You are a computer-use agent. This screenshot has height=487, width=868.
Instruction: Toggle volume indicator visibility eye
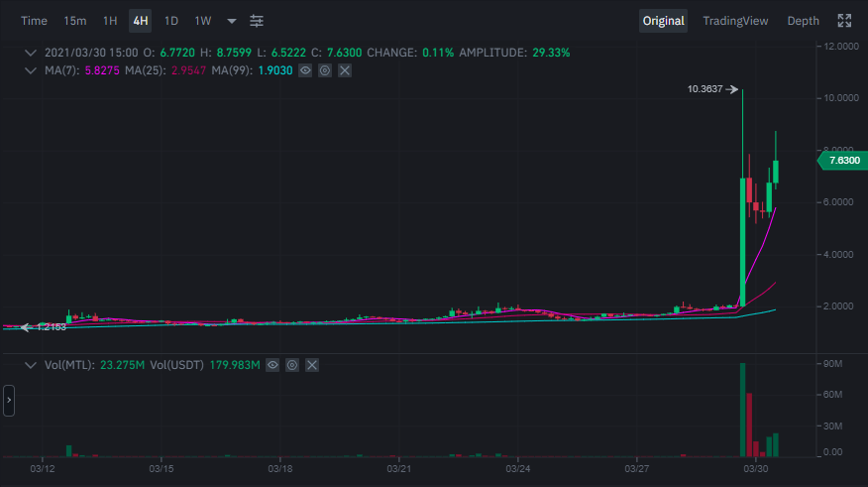click(x=273, y=365)
